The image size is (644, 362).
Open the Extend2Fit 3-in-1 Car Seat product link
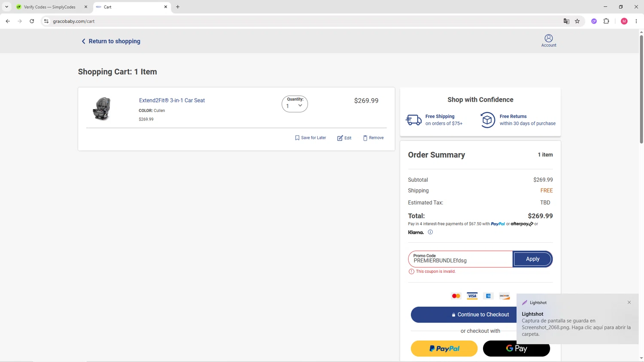[172, 100]
